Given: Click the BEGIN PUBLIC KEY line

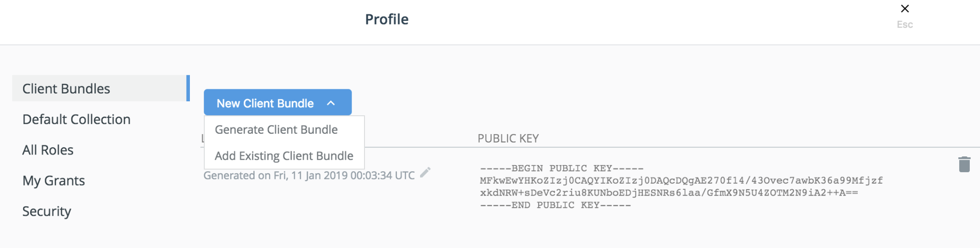Looking at the screenshot, I should click(562, 168).
